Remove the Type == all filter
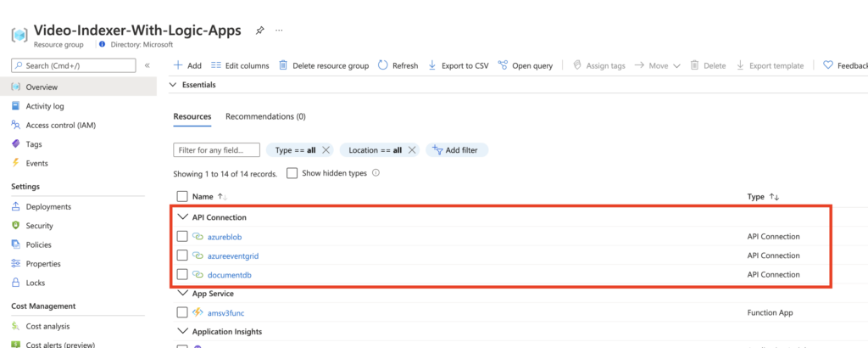This screenshot has height=348, width=868. (326, 150)
